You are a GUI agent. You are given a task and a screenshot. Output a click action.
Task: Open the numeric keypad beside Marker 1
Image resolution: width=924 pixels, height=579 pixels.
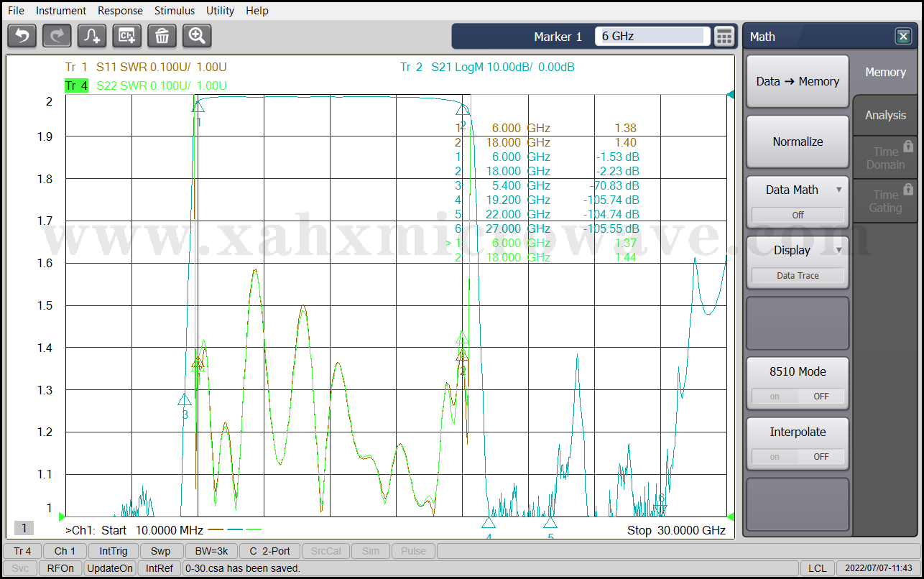724,36
